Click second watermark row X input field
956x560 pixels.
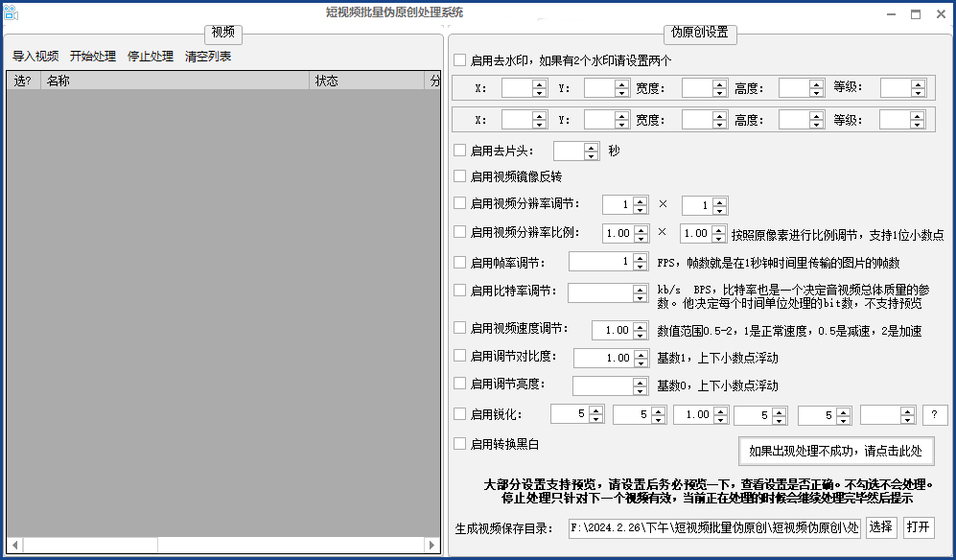tap(524, 120)
